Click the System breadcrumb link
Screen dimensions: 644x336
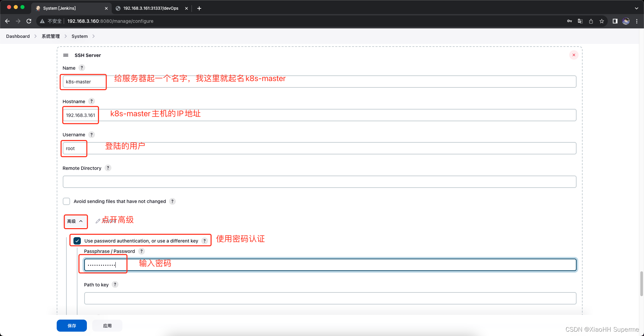(x=79, y=36)
